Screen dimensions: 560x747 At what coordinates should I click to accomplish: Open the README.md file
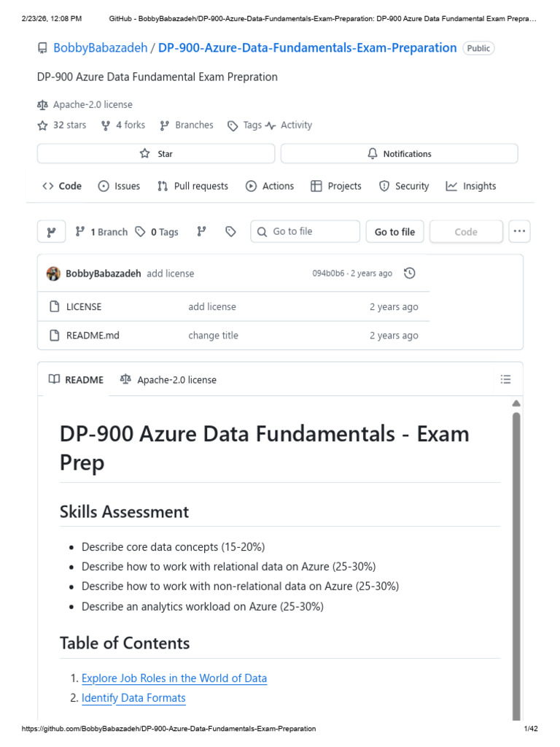click(x=93, y=336)
